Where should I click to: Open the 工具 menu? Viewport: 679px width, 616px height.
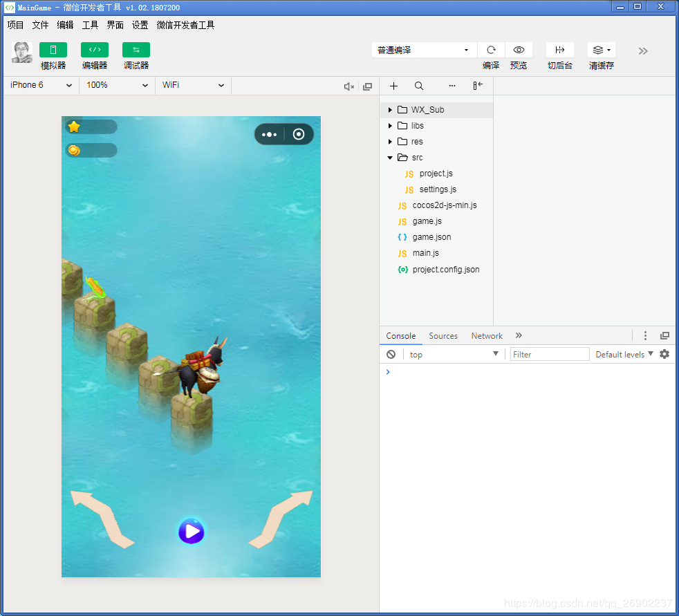[x=90, y=25]
